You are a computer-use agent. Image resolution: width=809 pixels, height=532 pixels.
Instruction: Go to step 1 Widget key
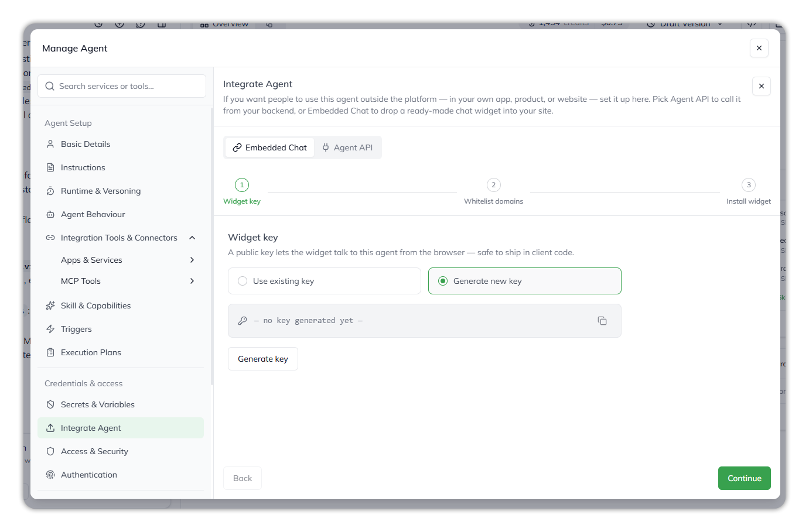point(242,191)
